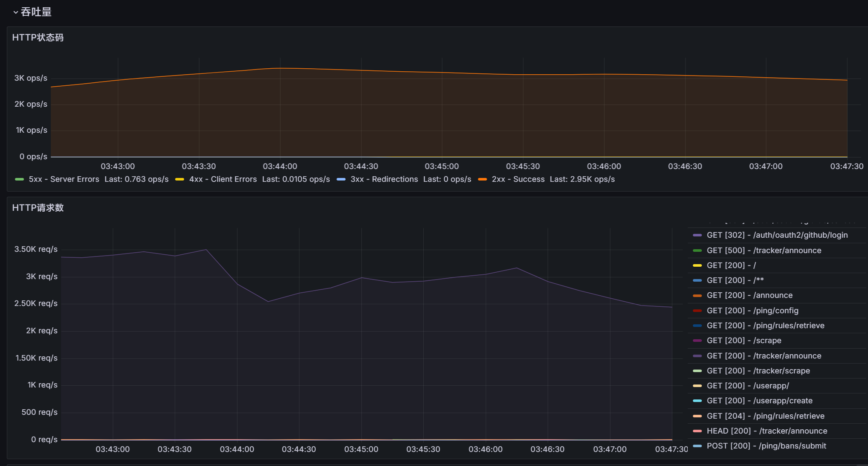Click the light blue 3xx color swatch
Viewport: 868px width, 466px height.
pos(341,179)
